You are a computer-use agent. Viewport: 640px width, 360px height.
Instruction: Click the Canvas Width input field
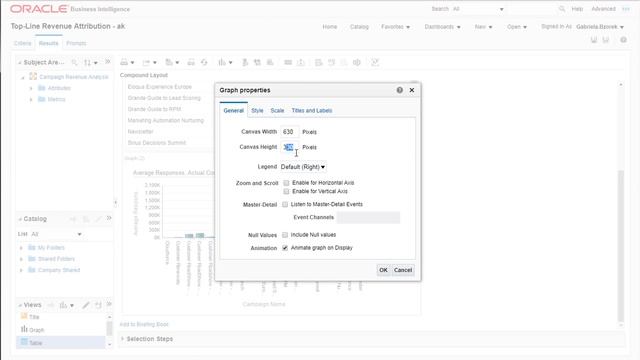pos(289,132)
